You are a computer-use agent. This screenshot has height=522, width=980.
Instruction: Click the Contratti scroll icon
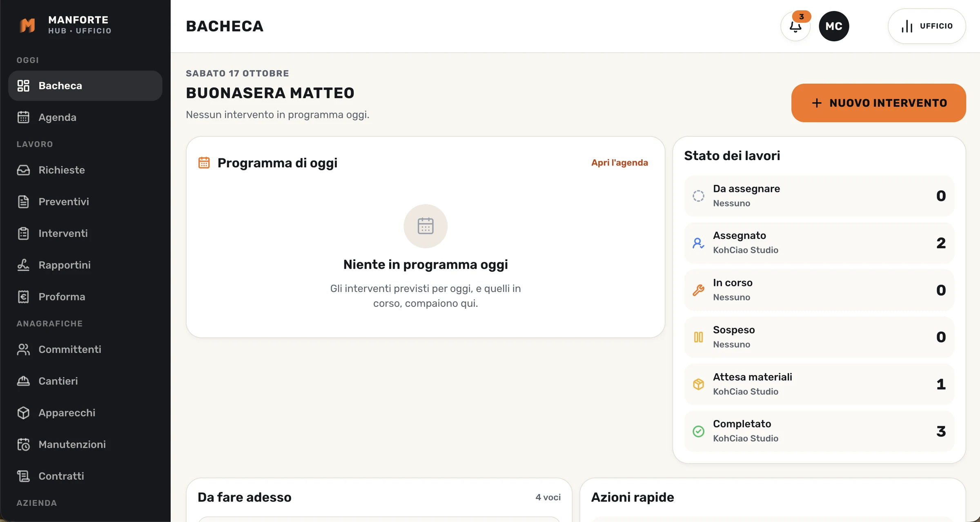[x=23, y=476]
